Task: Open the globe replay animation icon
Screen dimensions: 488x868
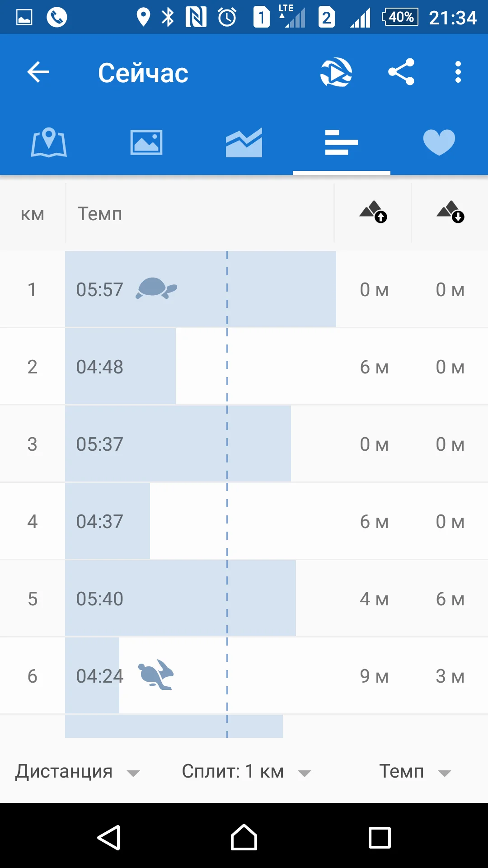Action: pyautogui.click(x=336, y=72)
